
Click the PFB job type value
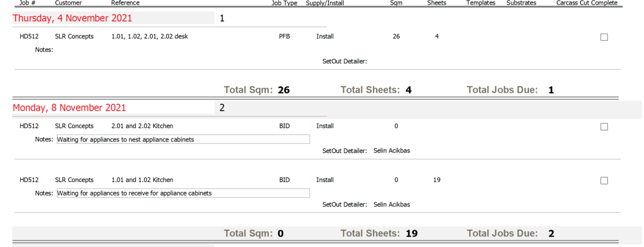tap(284, 37)
